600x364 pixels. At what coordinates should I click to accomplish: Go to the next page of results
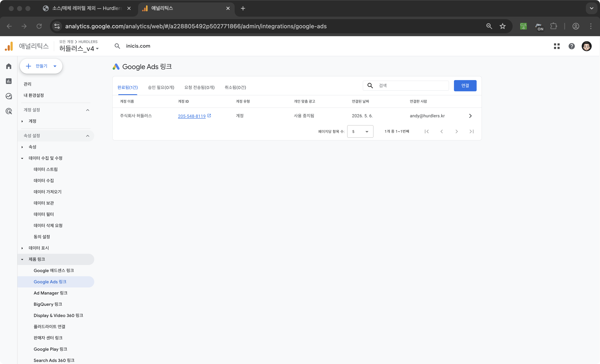(457, 131)
